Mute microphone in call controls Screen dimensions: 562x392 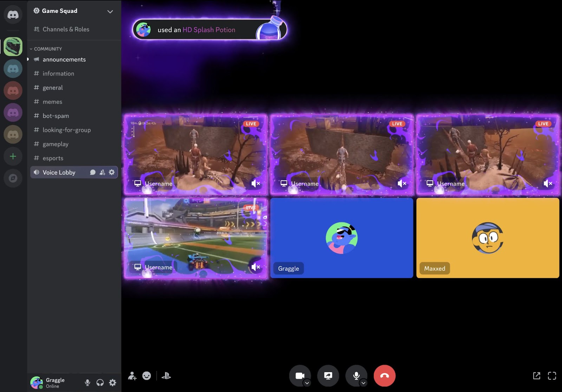pos(356,376)
